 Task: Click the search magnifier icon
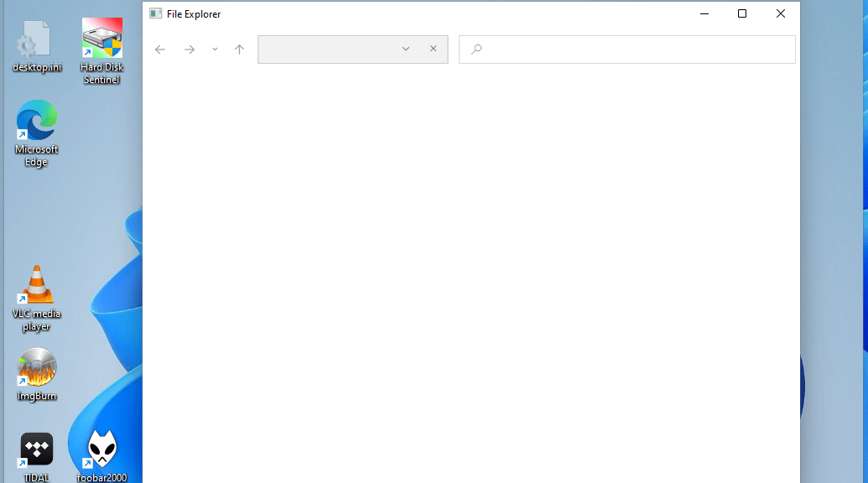click(476, 49)
